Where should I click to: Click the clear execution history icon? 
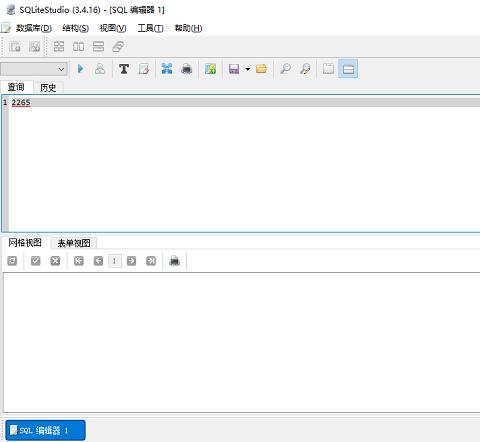[x=144, y=69]
